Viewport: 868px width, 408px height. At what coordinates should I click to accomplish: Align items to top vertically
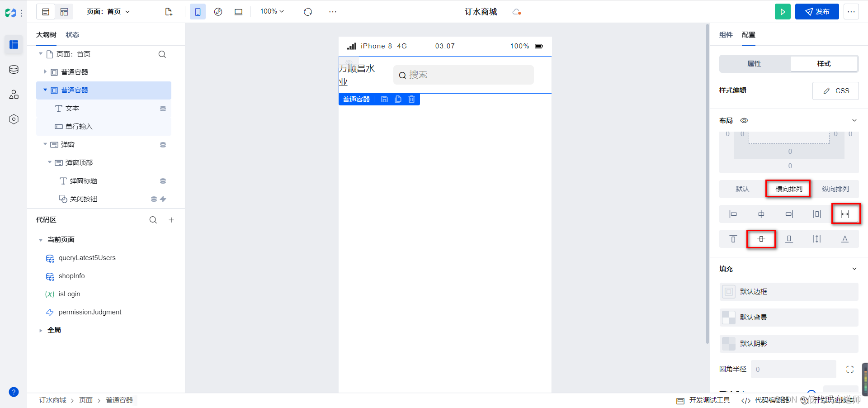pyautogui.click(x=733, y=239)
